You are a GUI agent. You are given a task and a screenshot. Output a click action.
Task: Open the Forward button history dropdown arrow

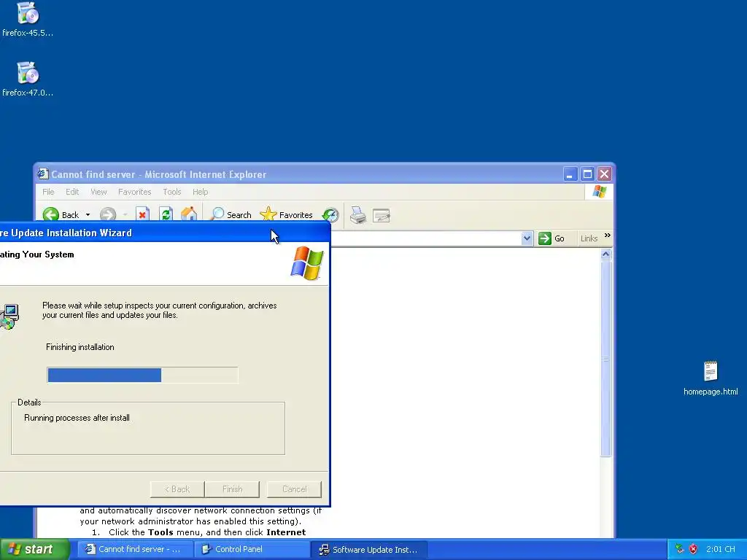[x=125, y=215]
